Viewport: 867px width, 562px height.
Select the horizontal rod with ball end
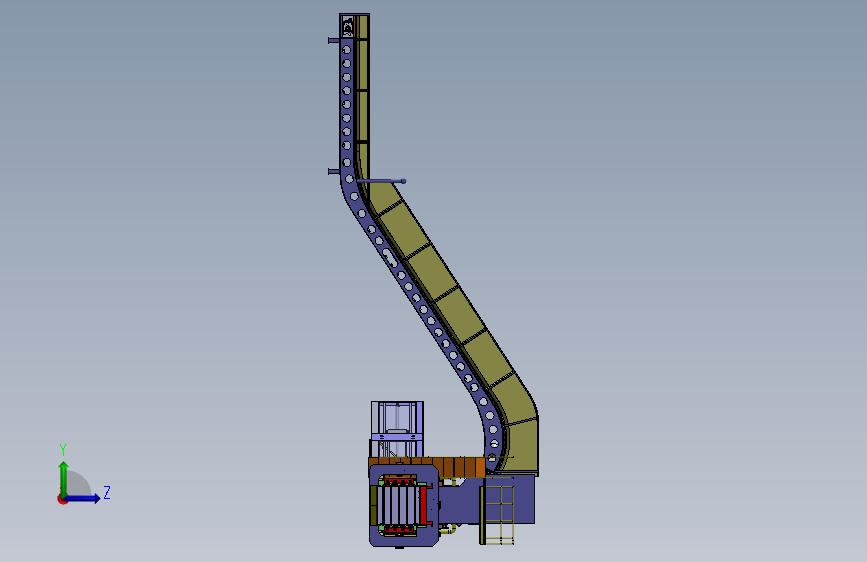tap(382, 181)
